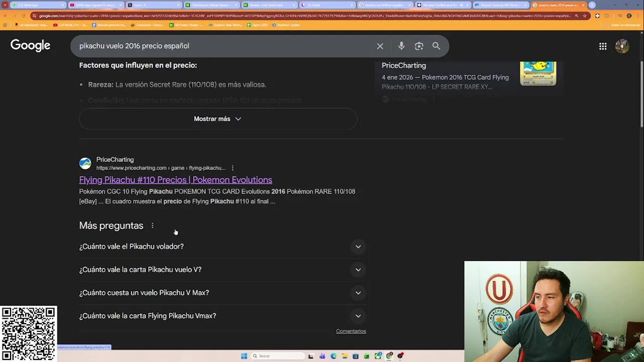
Task: Open options for the PriceCharting result
Action: tap(232, 168)
